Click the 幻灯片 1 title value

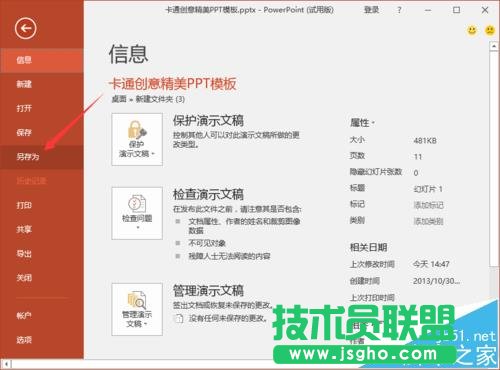[428, 189]
